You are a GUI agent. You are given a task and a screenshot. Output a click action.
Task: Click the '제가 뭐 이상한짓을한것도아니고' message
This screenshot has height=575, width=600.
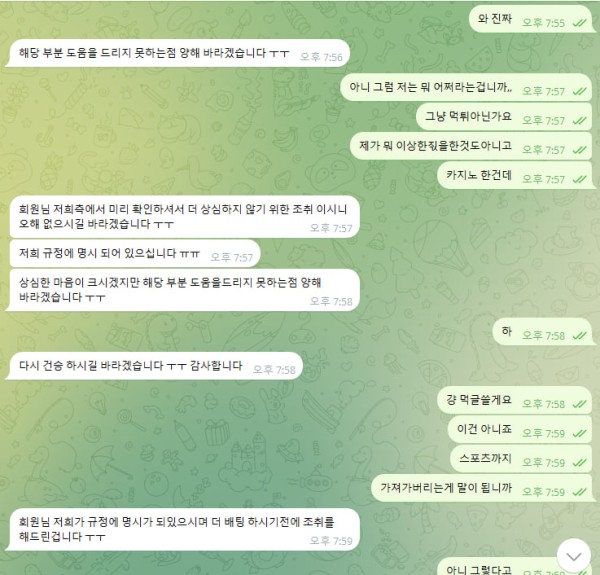pos(471,146)
